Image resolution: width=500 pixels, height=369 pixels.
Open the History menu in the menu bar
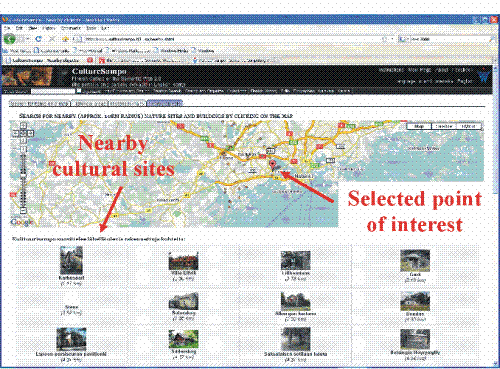pyautogui.click(x=49, y=28)
